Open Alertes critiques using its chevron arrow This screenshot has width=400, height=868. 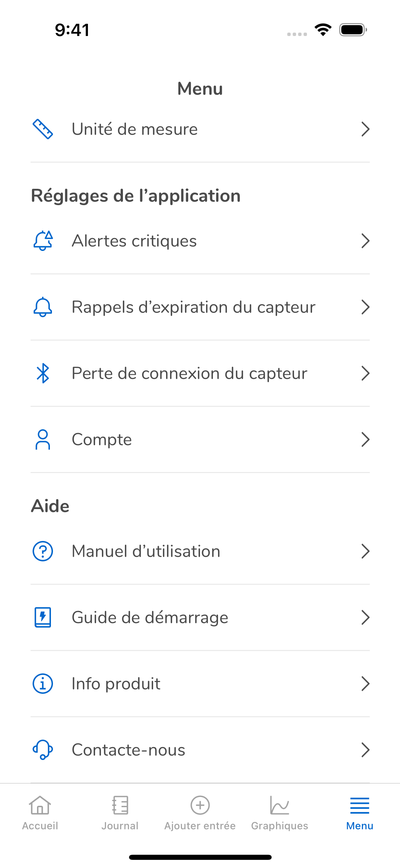[x=365, y=241]
